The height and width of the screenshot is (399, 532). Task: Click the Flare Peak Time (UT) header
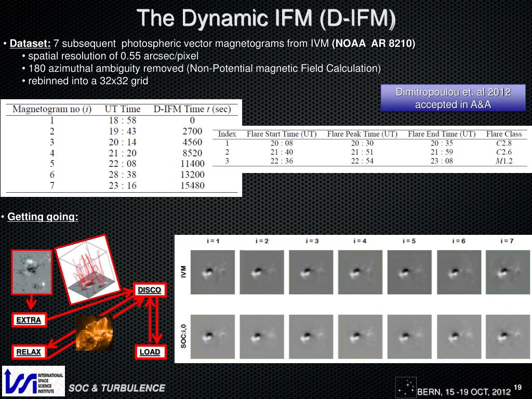[x=362, y=134]
